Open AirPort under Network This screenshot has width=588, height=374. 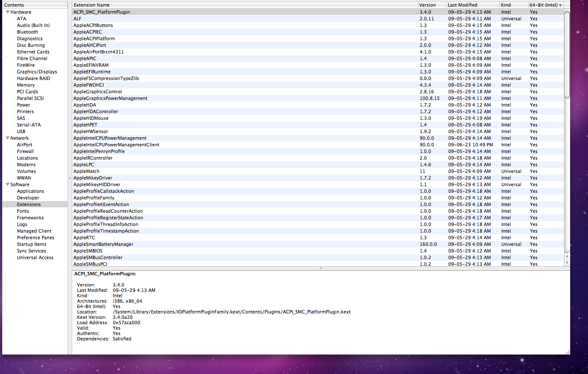[x=24, y=145]
